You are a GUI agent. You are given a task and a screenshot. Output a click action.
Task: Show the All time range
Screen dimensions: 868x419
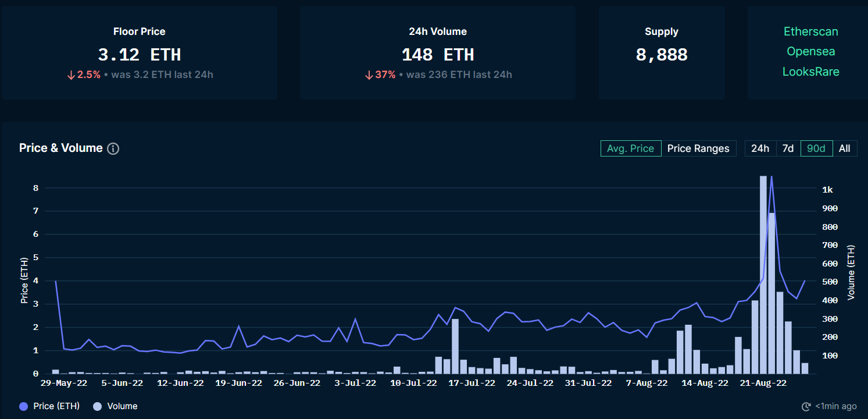pyautogui.click(x=844, y=148)
